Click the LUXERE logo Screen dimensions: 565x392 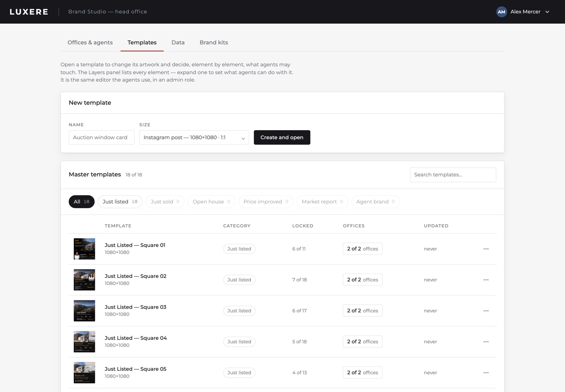tap(29, 12)
